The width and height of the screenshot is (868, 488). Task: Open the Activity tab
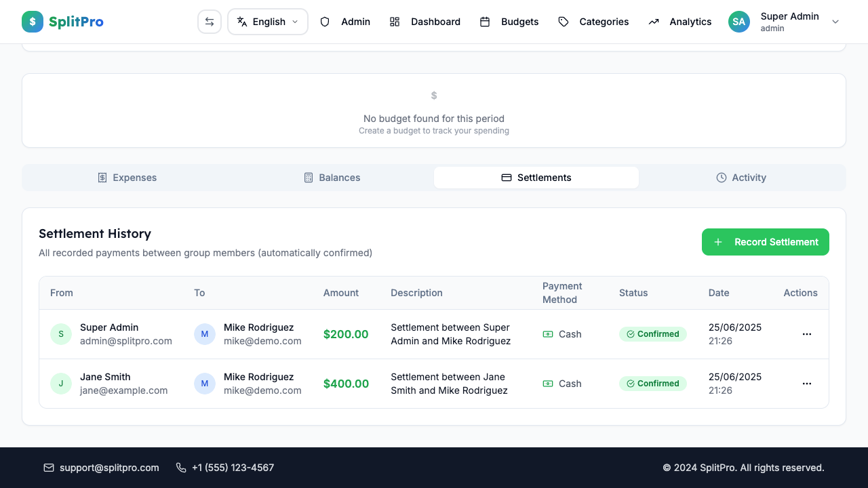tap(741, 177)
